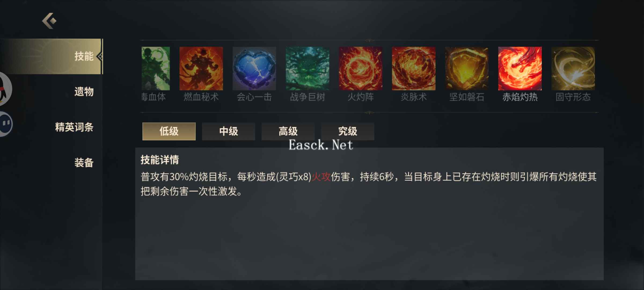This screenshot has height=290, width=644.
Task: Tap the penguin avatar at left edge
Action: [x=5, y=89]
